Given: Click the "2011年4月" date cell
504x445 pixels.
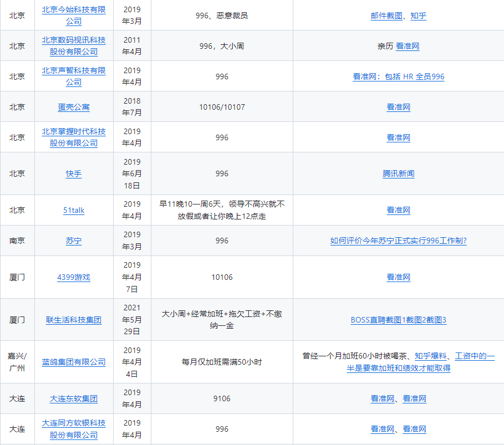Looking at the screenshot, I should tap(132, 46).
